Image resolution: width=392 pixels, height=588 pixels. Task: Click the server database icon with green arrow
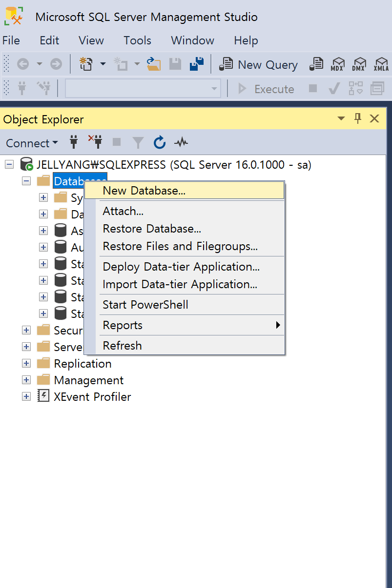coord(26,165)
